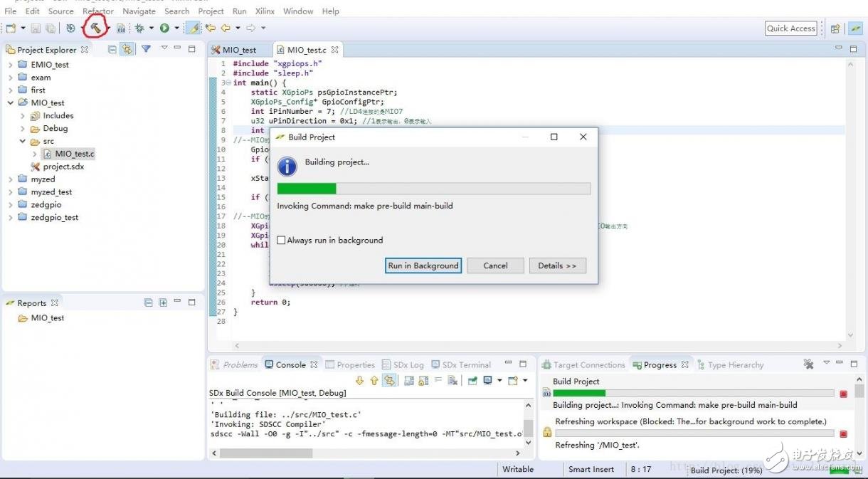Click the Run in Background button

coord(423,265)
